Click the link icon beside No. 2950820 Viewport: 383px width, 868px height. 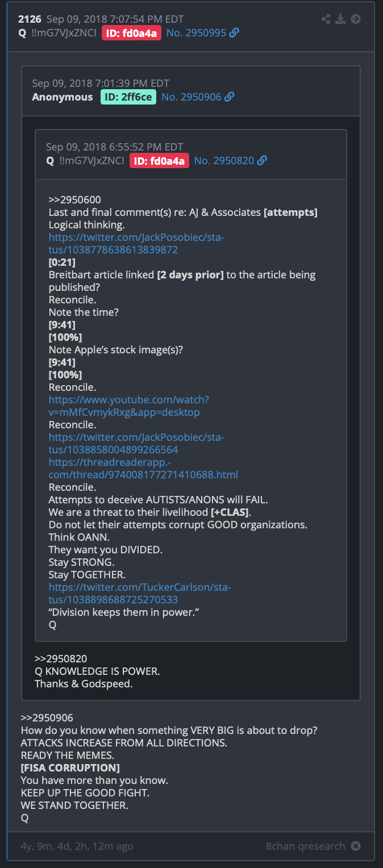pyautogui.click(x=262, y=161)
